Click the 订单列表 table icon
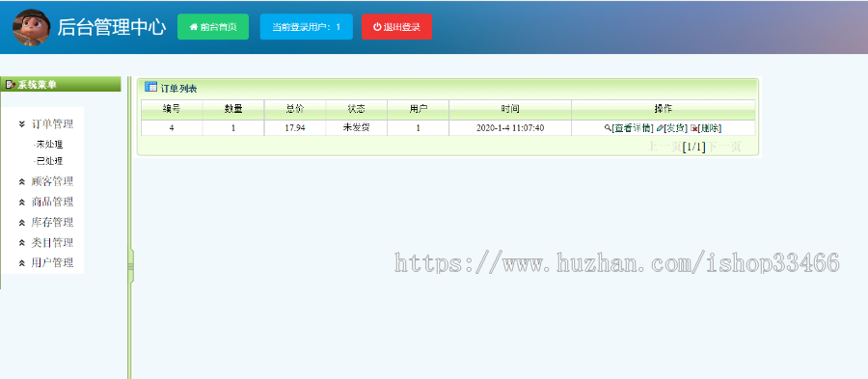 click(150, 87)
